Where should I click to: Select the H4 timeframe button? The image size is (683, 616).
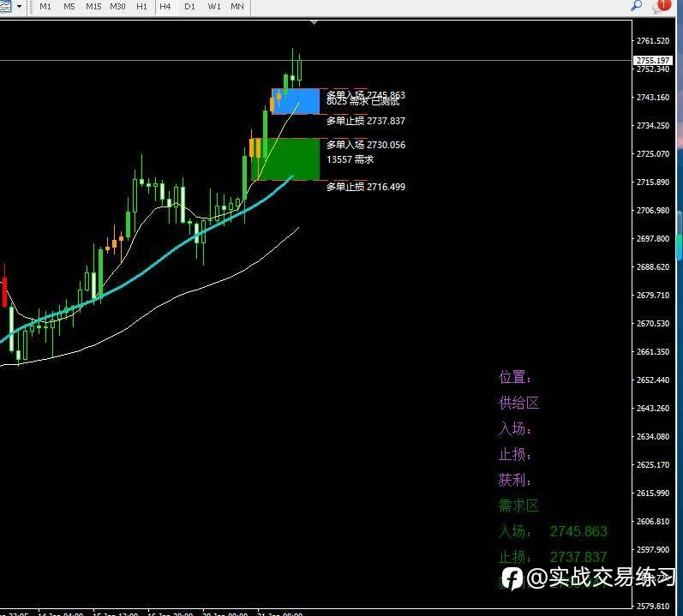point(165,7)
